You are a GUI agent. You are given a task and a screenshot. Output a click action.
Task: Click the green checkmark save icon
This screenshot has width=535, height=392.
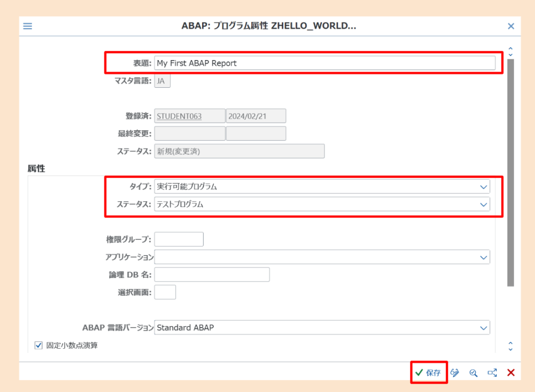click(418, 373)
